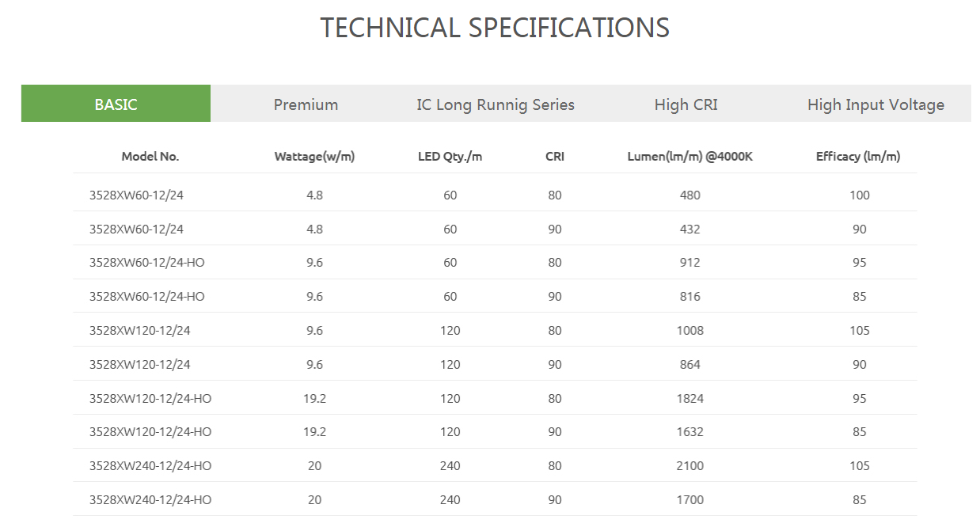Click the 1824 lumen value cell
Screen dimensions: 980x531
(x=689, y=399)
